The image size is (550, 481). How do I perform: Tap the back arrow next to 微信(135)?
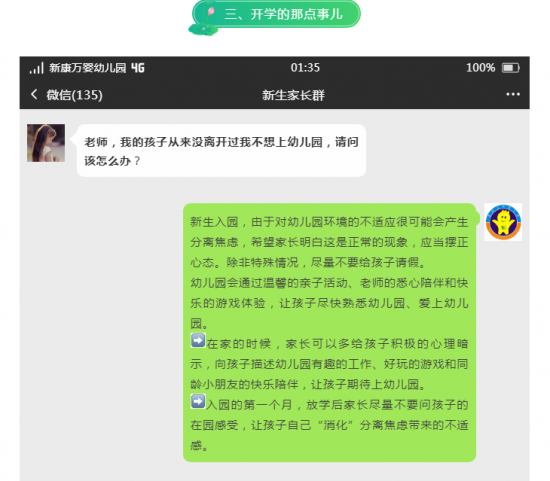[34, 94]
